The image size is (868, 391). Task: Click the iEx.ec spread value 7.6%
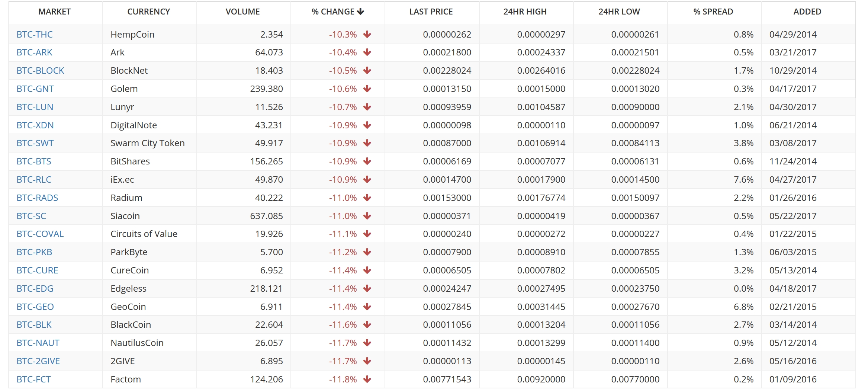(x=743, y=179)
